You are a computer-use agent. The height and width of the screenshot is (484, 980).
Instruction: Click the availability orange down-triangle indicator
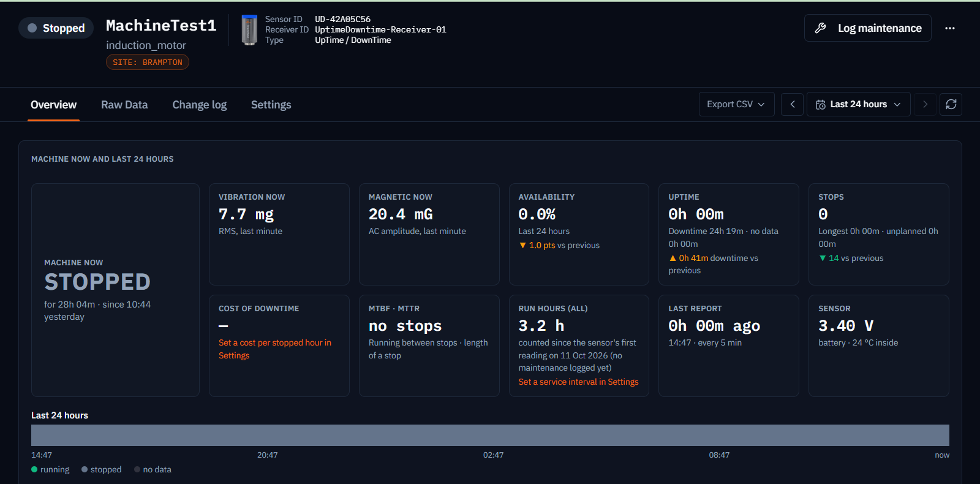click(x=522, y=245)
